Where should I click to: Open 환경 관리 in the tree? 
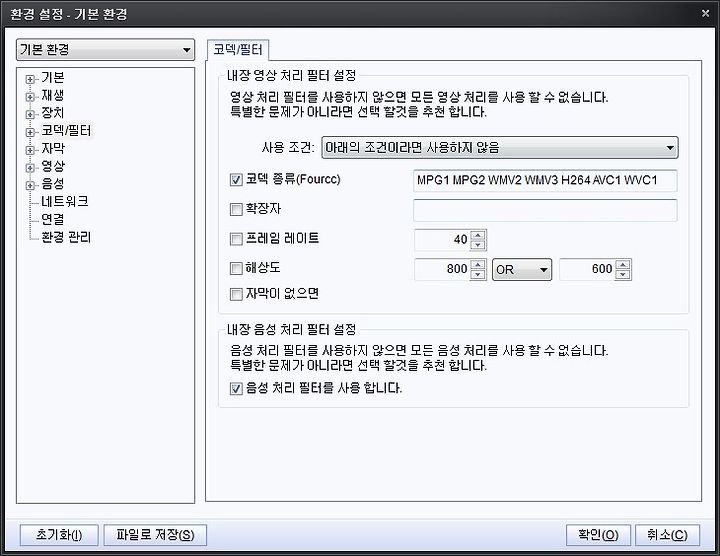66,237
